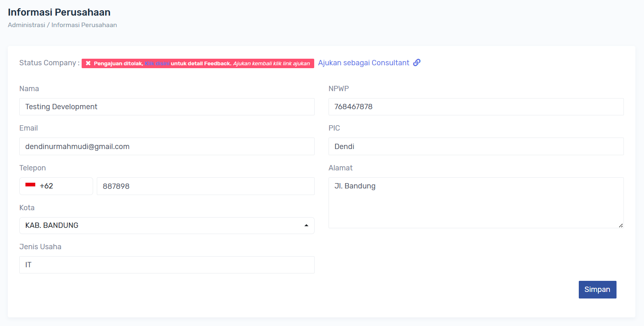
Task: Click the resize handle of Alamat textarea
Action: coord(621,225)
